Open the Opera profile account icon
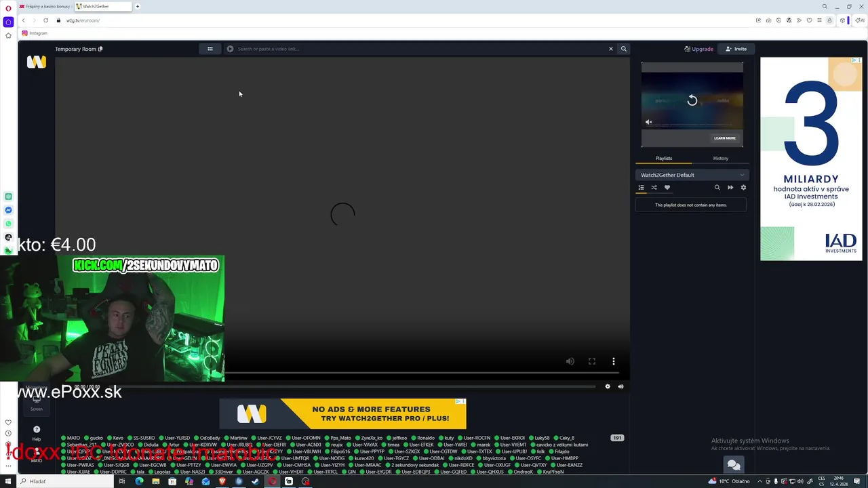 pyautogui.click(x=829, y=20)
